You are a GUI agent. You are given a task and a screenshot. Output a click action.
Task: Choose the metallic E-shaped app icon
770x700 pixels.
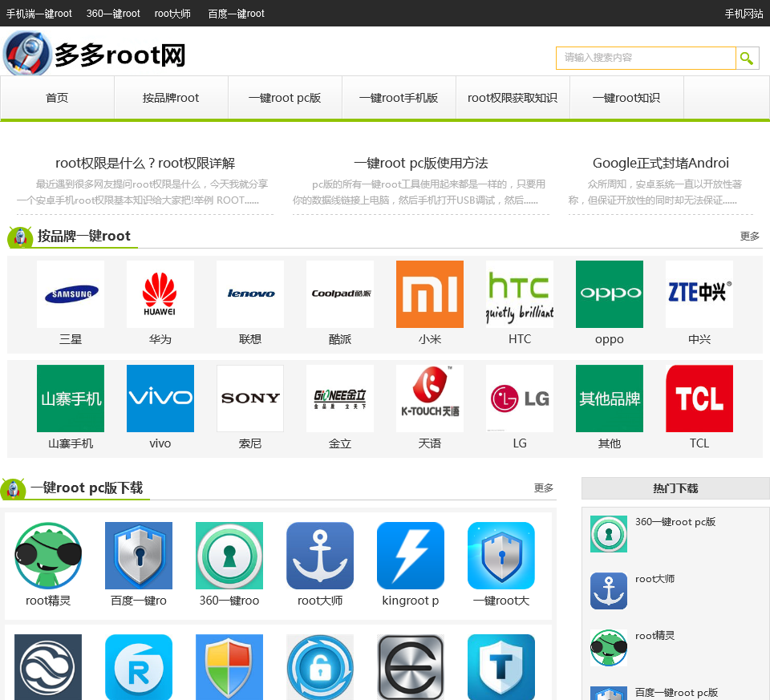(411, 667)
